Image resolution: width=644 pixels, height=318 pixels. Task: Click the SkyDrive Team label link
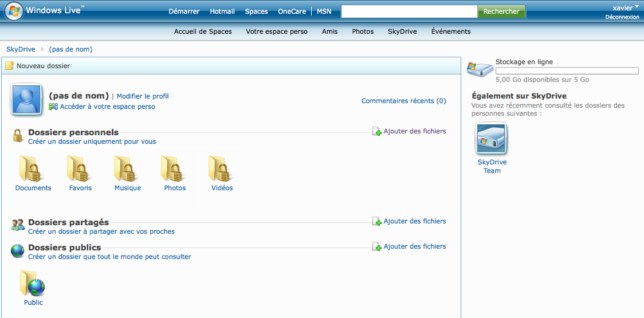coord(492,166)
